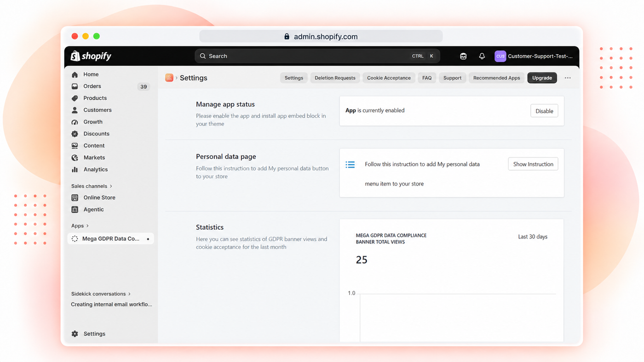
Task: Click the Last 30 days label
Action: pos(533,237)
